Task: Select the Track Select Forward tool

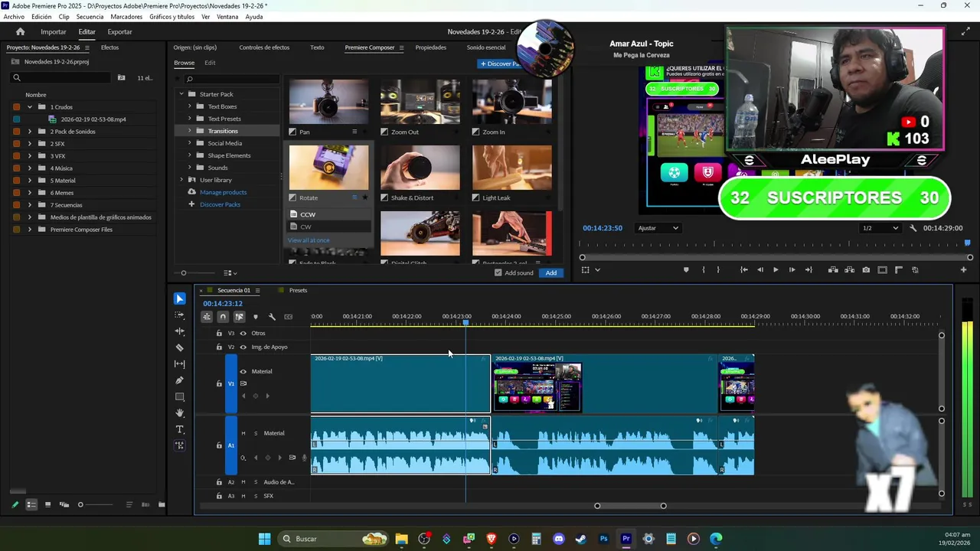Action: 180,315
